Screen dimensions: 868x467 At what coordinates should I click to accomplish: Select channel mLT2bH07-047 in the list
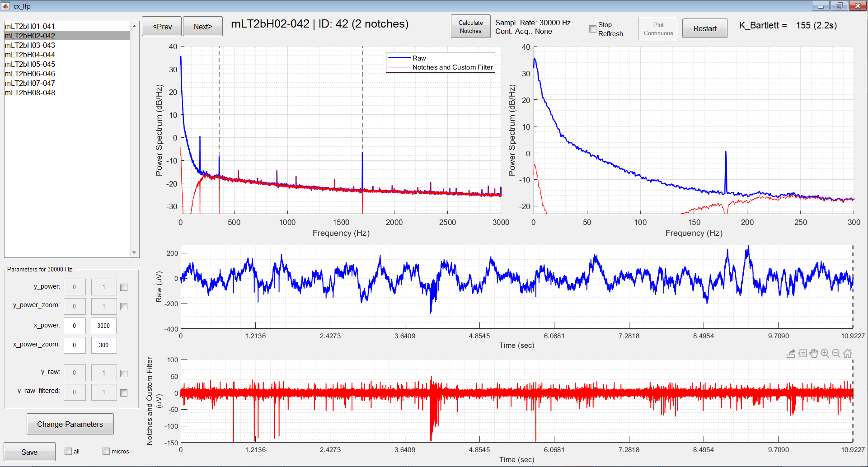click(x=67, y=83)
